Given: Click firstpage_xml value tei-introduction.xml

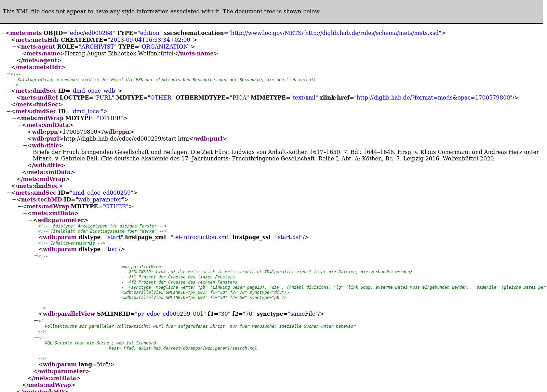Looking at the screenshot, I should [x=201, y=237].
